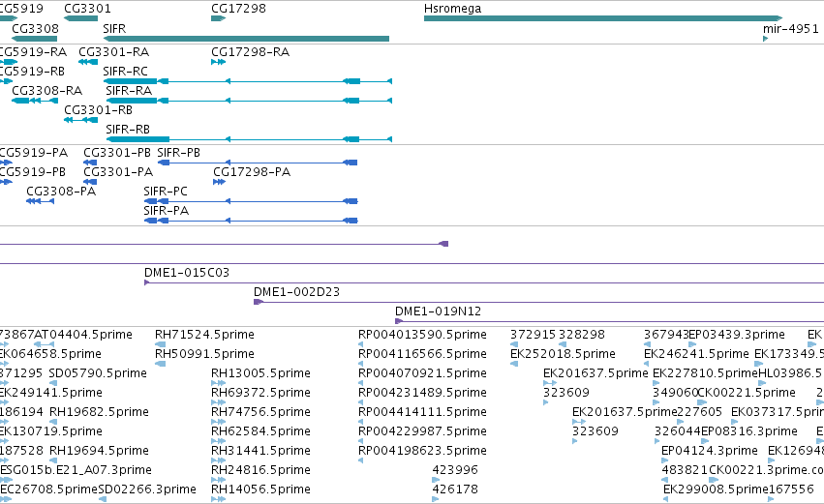Click the CG3308-PA protein glyph

40,201
